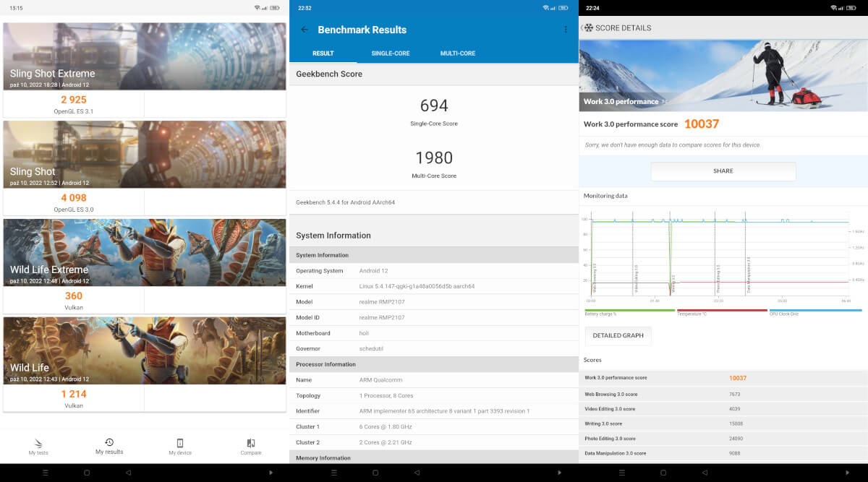This screenshot has width=868, height=482.
Task: Open the Compare icon in bottom bar
Action: tap(250, 443)
